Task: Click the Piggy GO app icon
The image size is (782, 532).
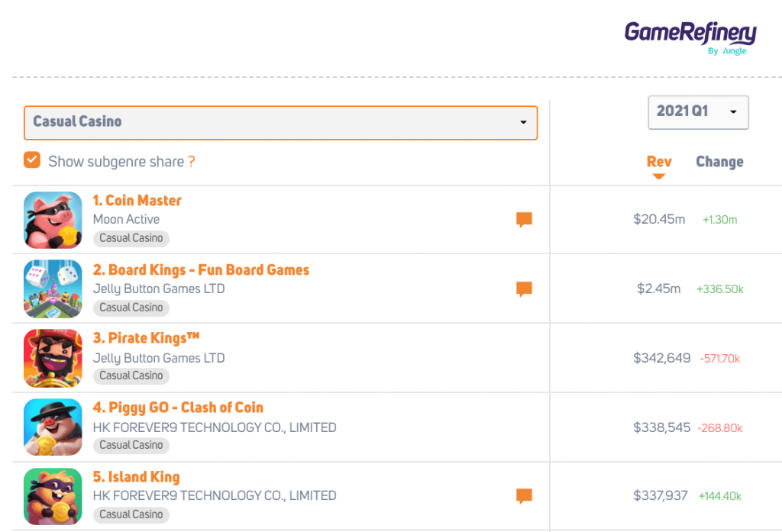Action: pos(53,427)
